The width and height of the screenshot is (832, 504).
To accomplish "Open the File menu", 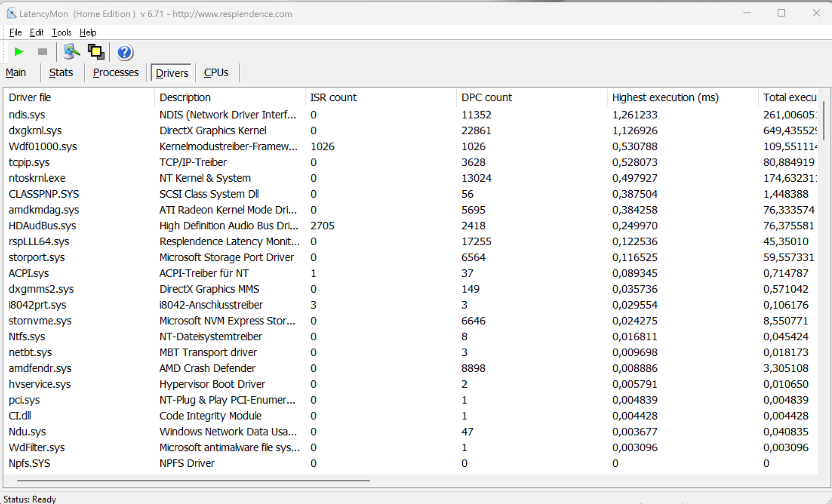I will tap(15, 33).
